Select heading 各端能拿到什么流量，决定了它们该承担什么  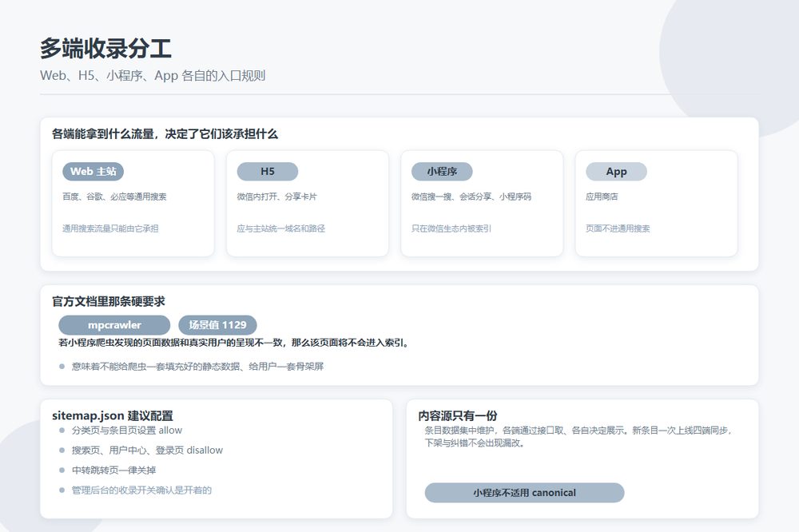(x=165, y=134)
